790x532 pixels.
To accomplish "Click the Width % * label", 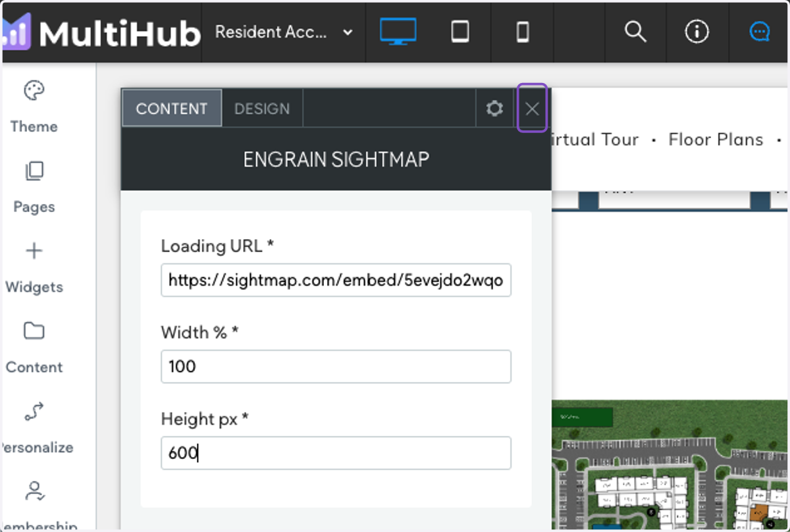I will (199, 332).
